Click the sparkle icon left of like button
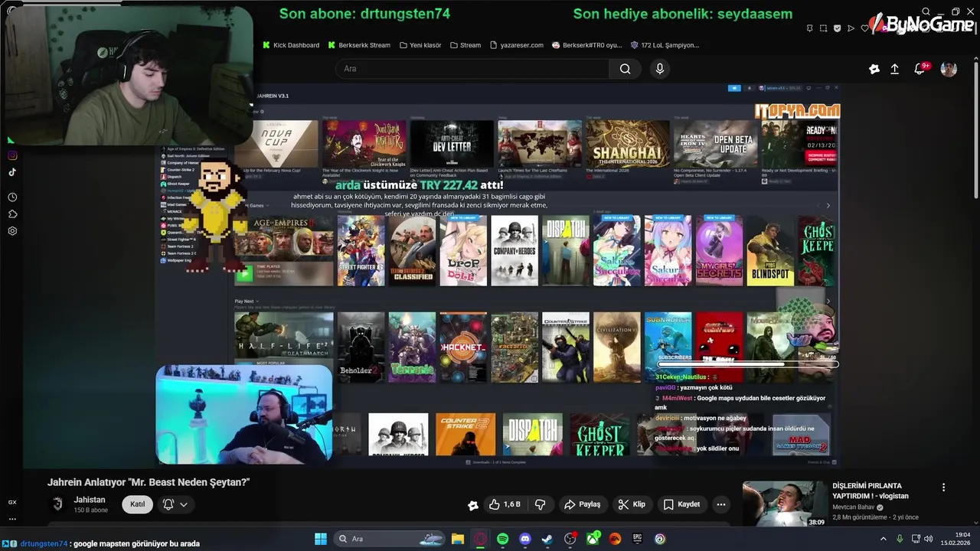Image resolution: width=980 pixels, height=551 pixels. click(473, 504)
